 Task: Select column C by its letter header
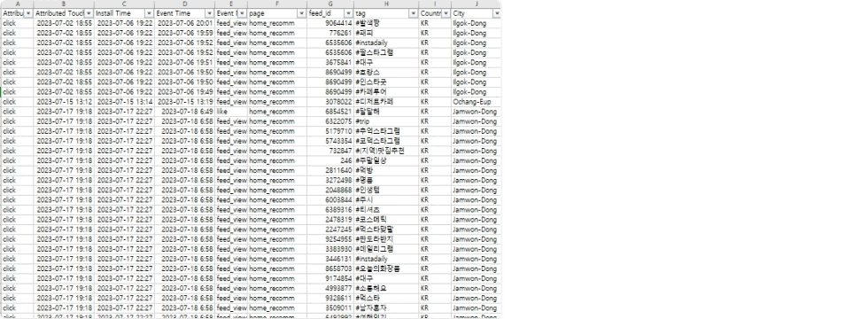(124, 4)
